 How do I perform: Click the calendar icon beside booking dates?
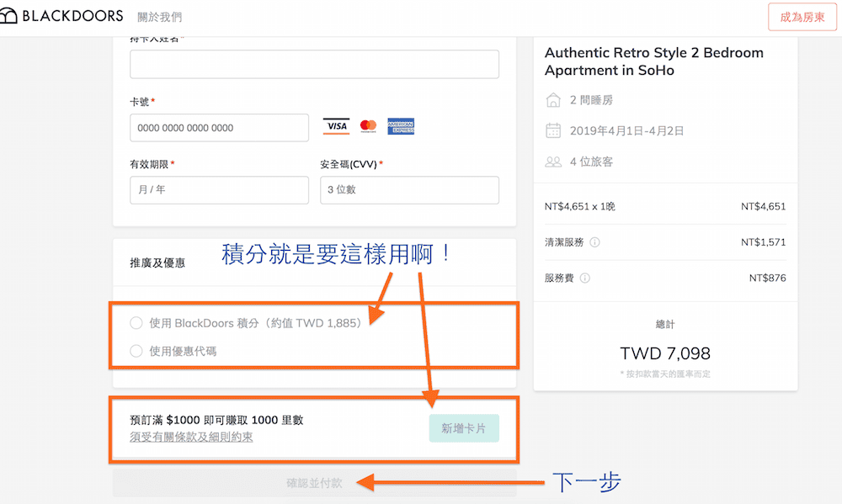[x=553, y=130]
